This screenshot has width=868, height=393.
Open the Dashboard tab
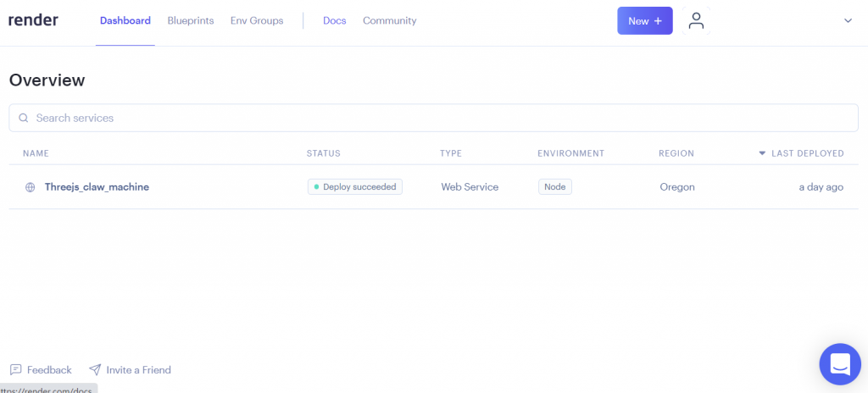(125, 20)
